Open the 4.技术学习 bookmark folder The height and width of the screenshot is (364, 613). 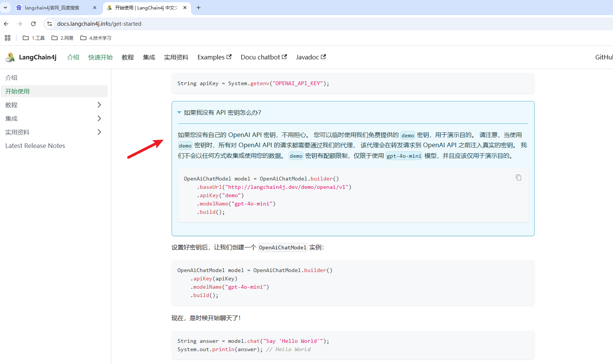(x=96, y=38)
